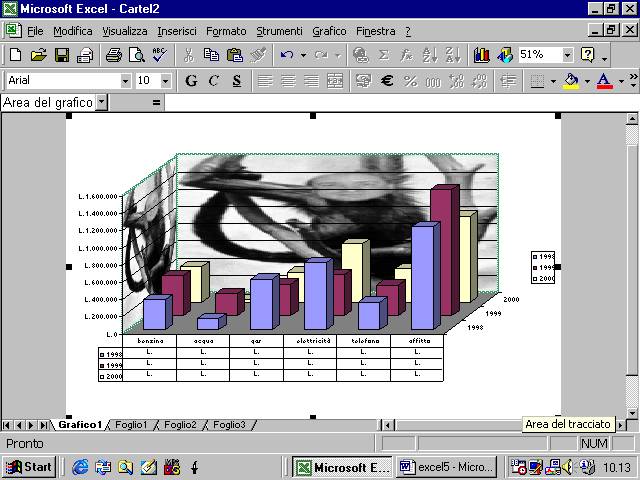
Task: Click the Spell Check ABC icon
Action: 159,55
